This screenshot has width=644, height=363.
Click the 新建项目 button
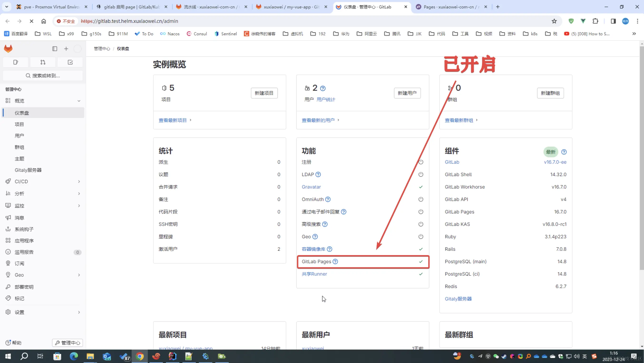[264, 93]
